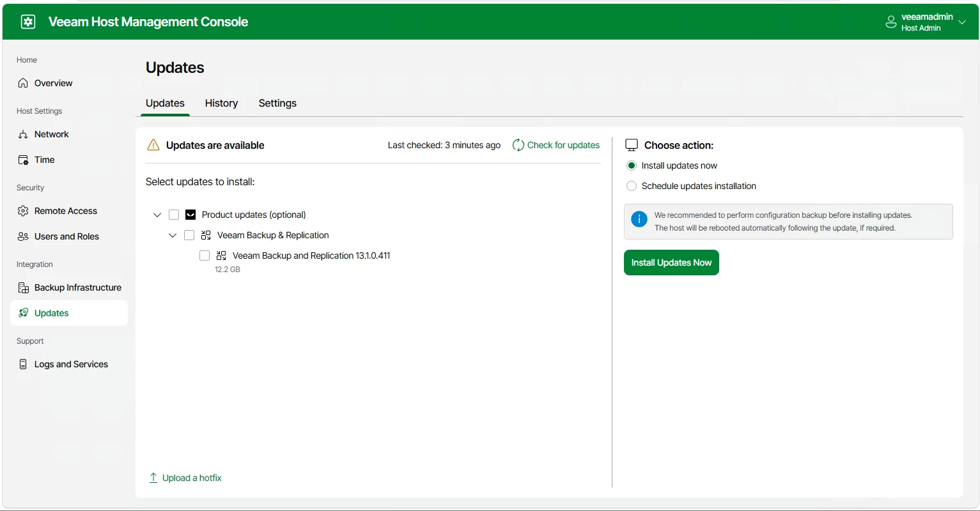
Task: Open Logs and Services in the sidebar
Action: click(69, 364)
